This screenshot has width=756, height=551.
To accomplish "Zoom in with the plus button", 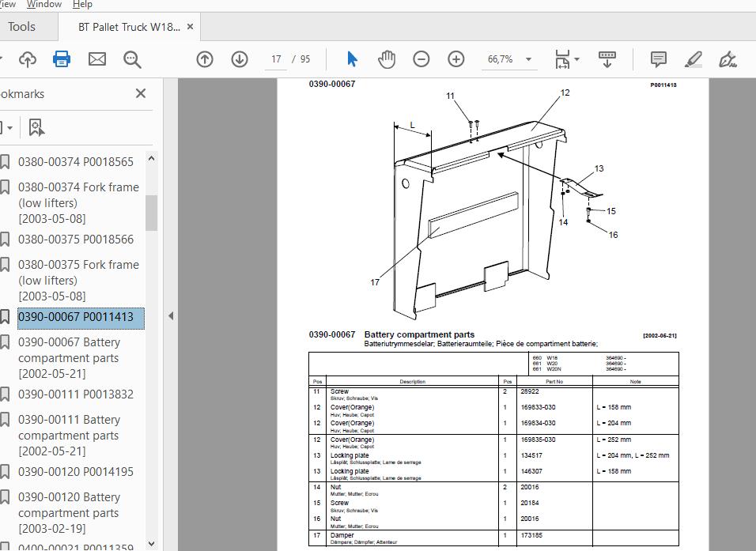I will 456,59.
